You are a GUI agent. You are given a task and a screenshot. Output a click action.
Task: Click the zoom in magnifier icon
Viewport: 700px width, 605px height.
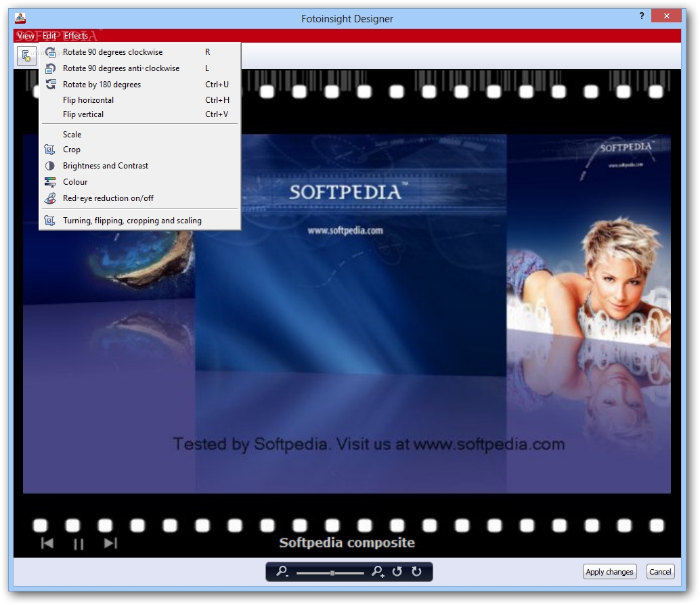pos(378,572)
